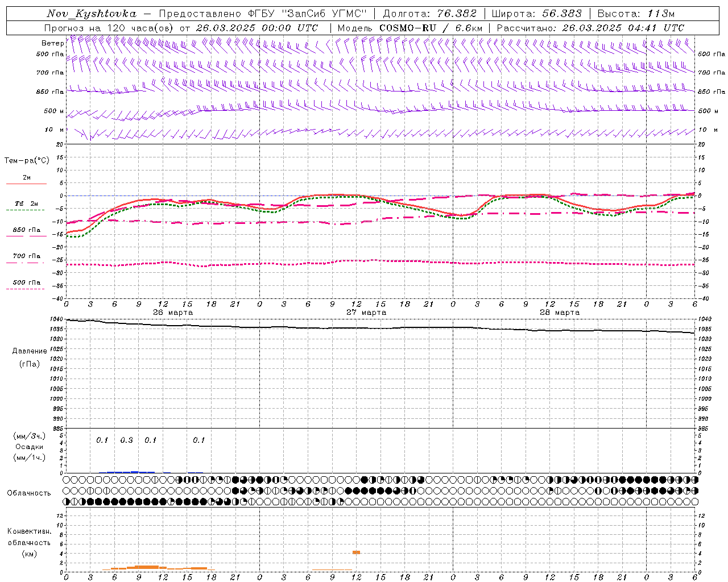
Task: Click the Рассчитано: 26.03.2025 04:41 UTC timestamp
Action: coord(590,28)
